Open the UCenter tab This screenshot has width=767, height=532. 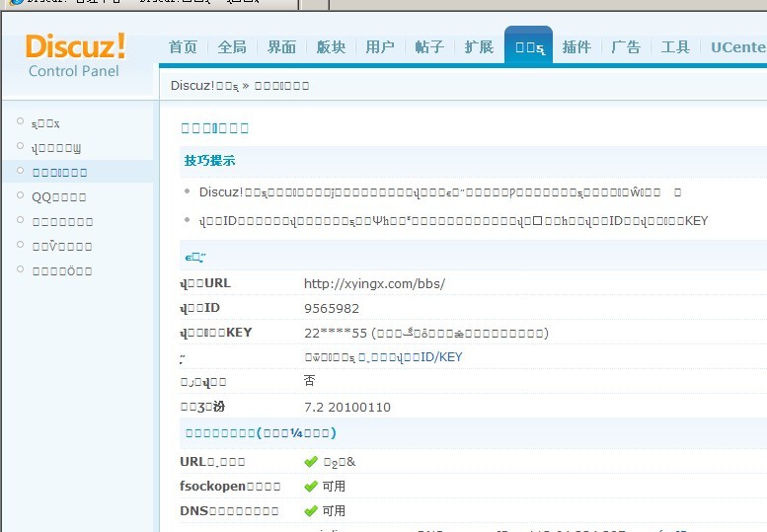pos(738,47)
